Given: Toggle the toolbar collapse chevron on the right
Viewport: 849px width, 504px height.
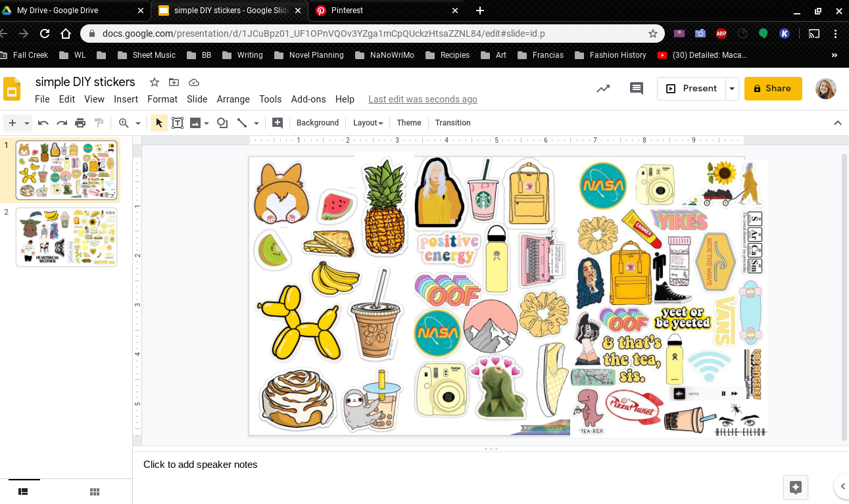Looking at the screenshot, I should click(x=838, y=122).
